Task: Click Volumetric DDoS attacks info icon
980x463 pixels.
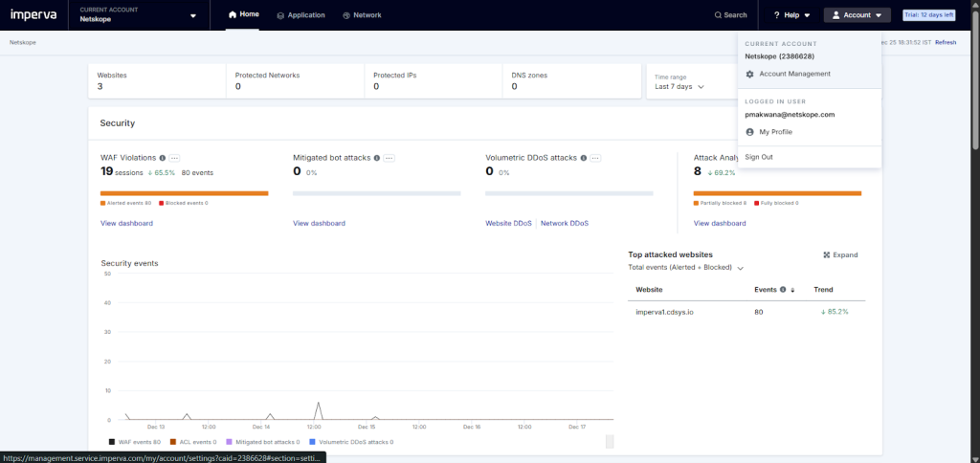Action: point(583,158)
